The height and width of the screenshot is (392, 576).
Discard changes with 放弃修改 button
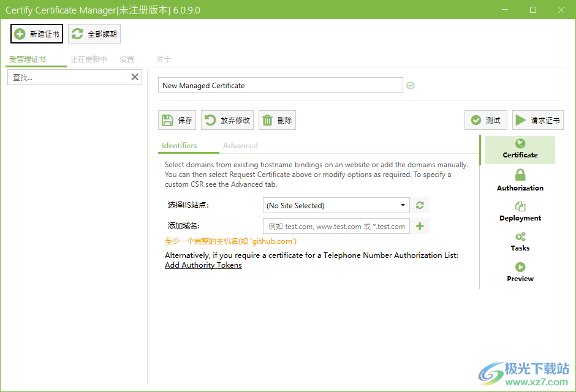(x=227, y=120)
